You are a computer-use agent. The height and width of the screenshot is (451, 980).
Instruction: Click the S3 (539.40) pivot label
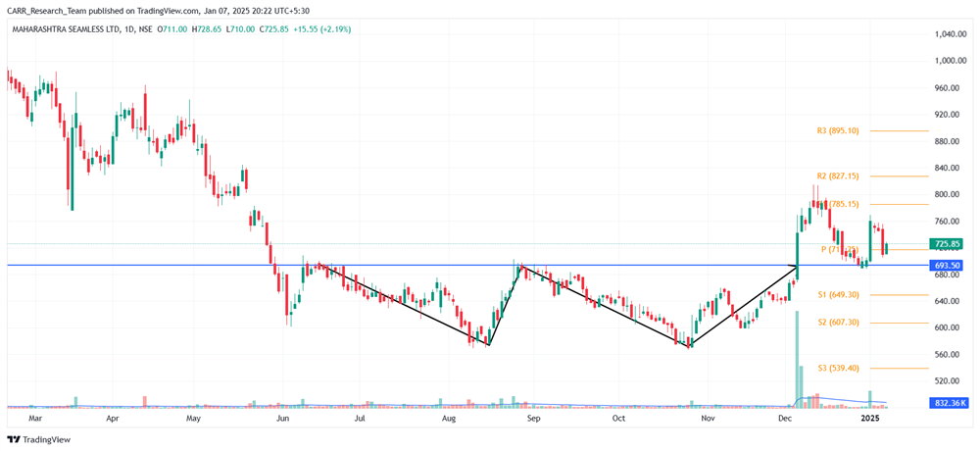point(838,369)
